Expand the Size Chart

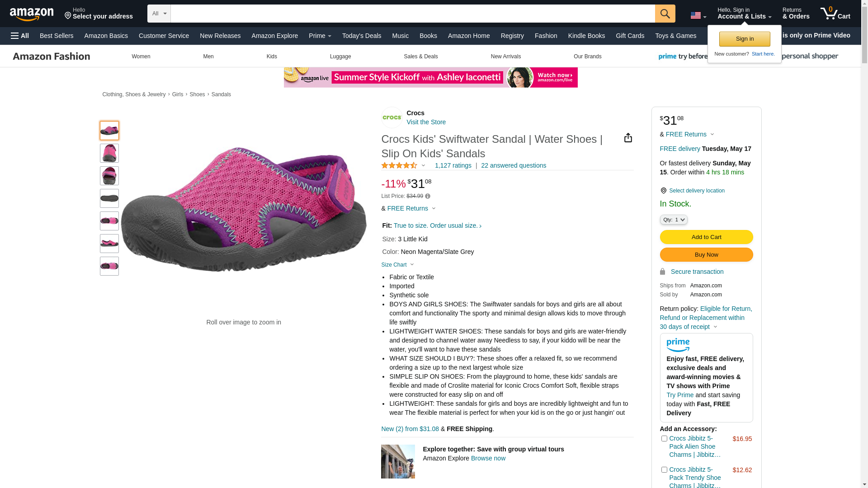pos(397,265)
